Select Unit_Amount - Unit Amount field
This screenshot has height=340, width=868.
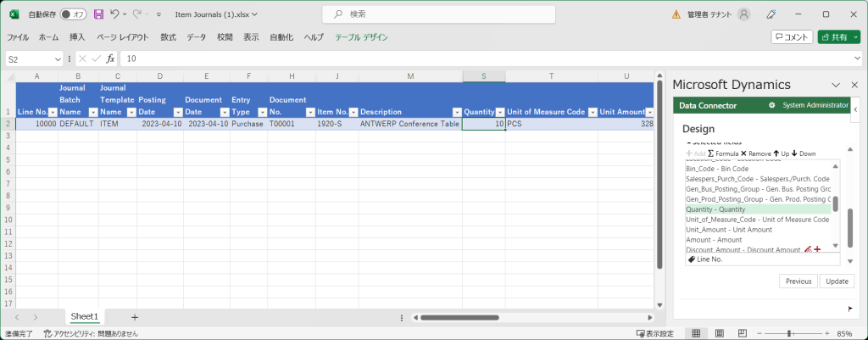click(758, 229)
